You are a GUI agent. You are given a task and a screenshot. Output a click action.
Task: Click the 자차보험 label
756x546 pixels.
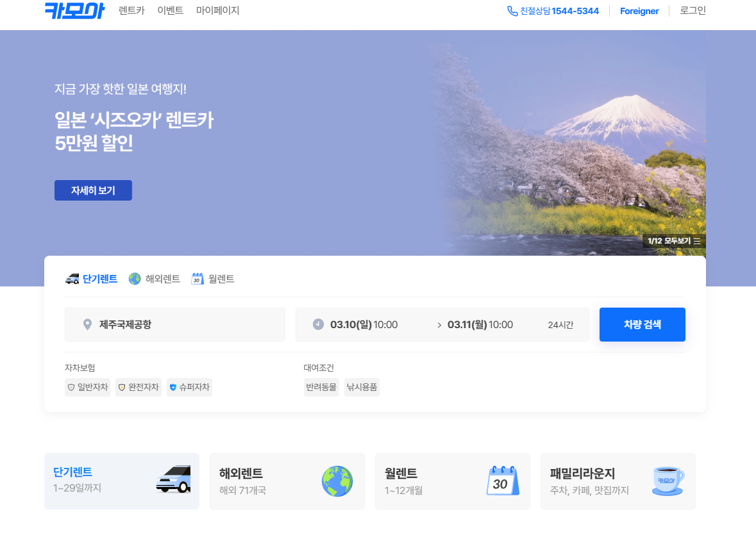80,368
